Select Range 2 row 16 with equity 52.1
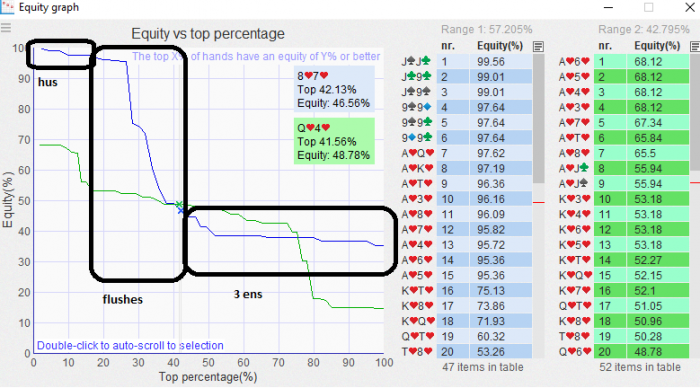This screenshot has width=700, height=388. [x=623, y=291]
